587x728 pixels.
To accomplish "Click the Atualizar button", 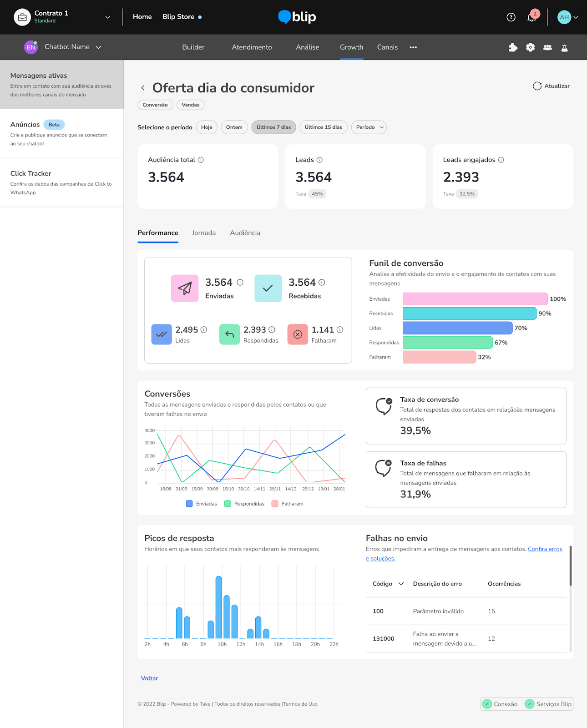I will tap(551, 86).
